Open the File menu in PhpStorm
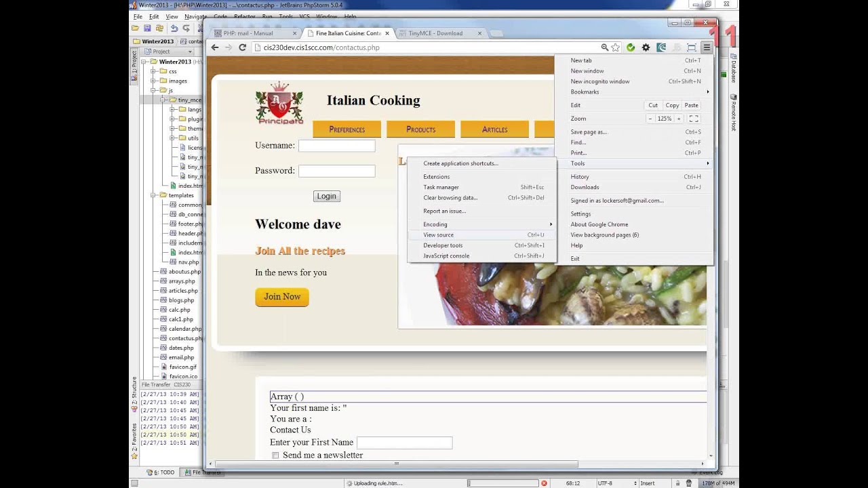 (x=138, y=16)
